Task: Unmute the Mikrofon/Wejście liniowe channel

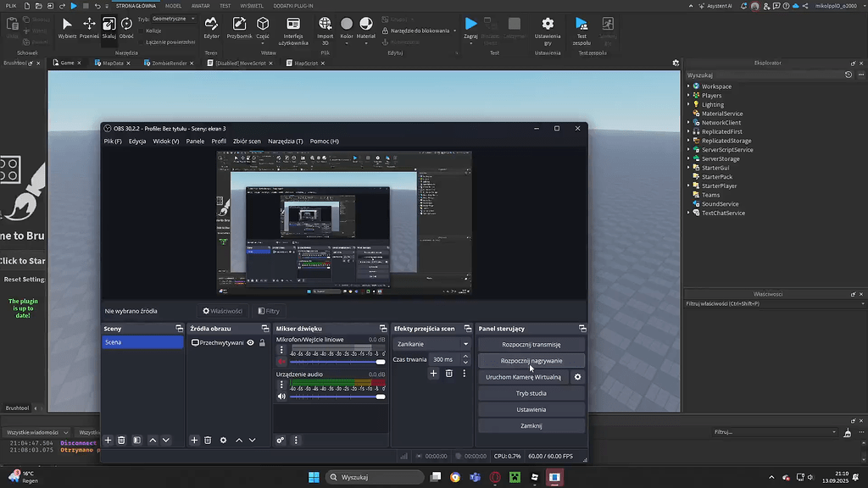Action: (x=281, y=361)
